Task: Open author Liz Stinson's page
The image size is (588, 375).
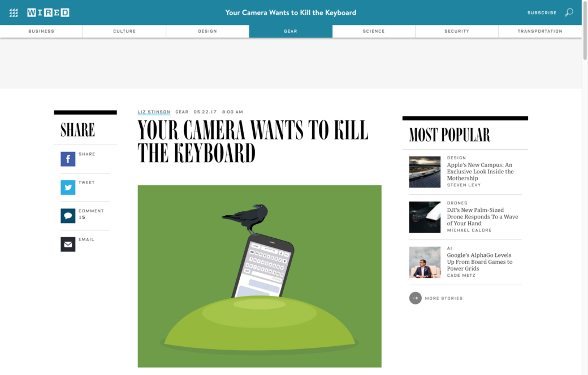Action: tap(154, 112)
